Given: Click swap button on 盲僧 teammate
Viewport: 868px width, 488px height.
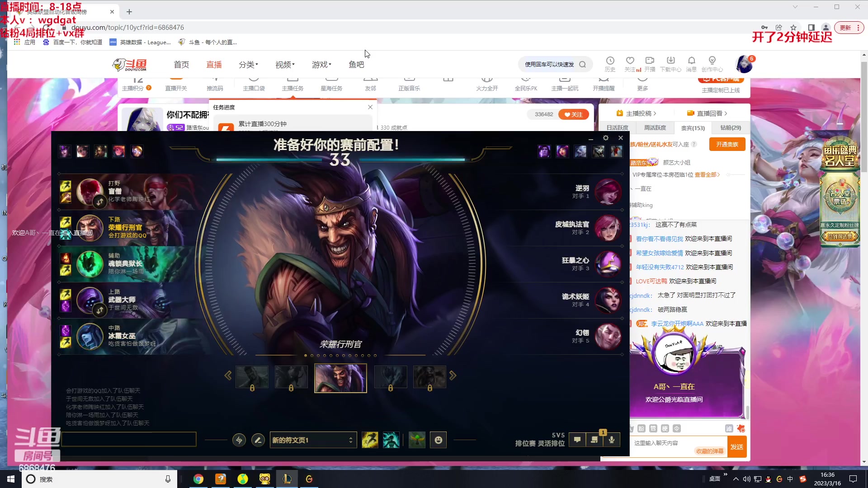Looking at the screenshot, I should pos(99,202).
